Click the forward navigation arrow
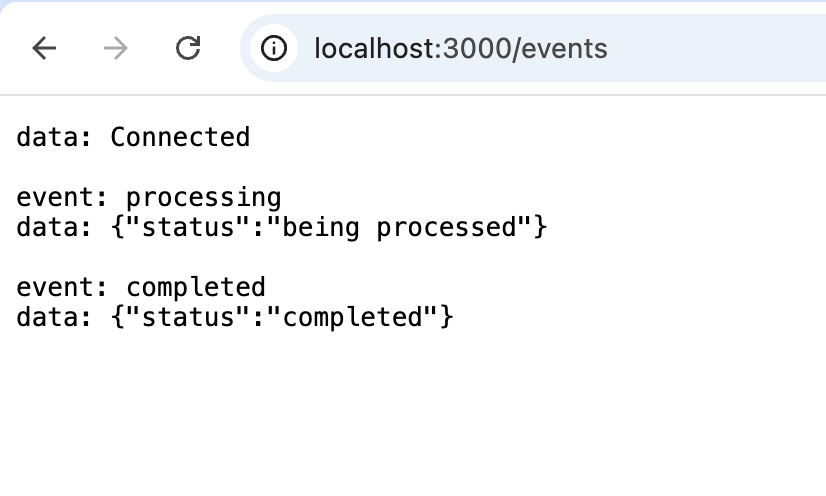The image size is (826, 496). pos(115,48)
